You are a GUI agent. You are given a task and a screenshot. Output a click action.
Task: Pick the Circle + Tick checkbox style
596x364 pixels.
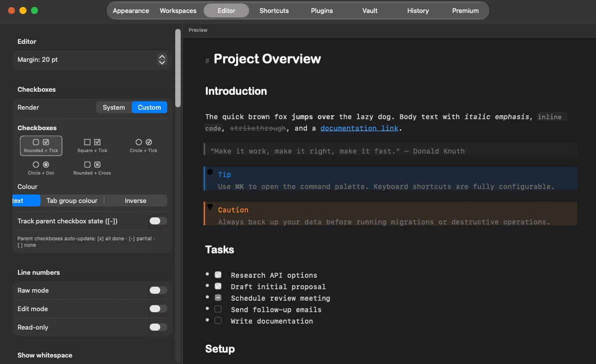143,146
